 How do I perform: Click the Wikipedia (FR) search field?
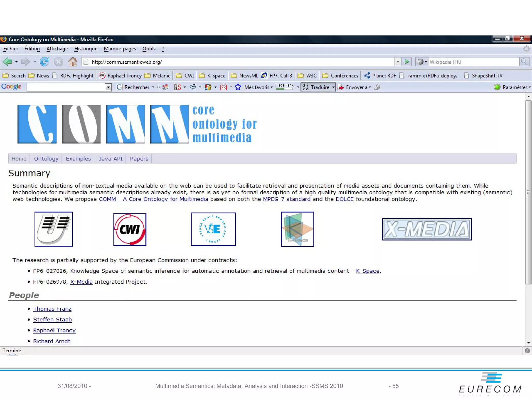click(473, 62)
